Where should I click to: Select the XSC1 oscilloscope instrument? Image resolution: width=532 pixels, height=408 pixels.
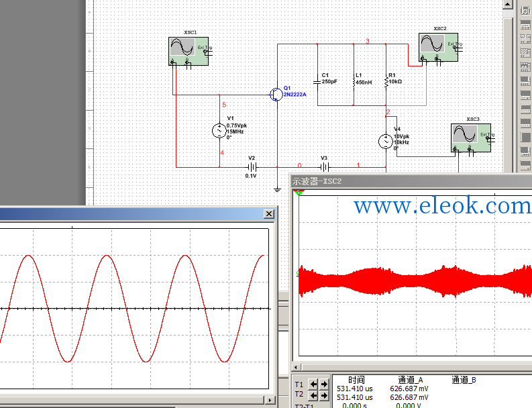[x=189, y=51]
